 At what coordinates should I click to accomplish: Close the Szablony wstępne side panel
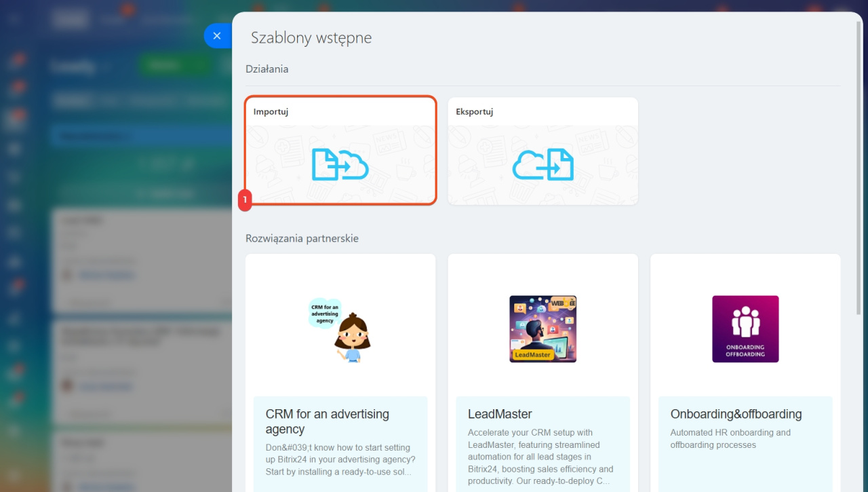[217, 36]
